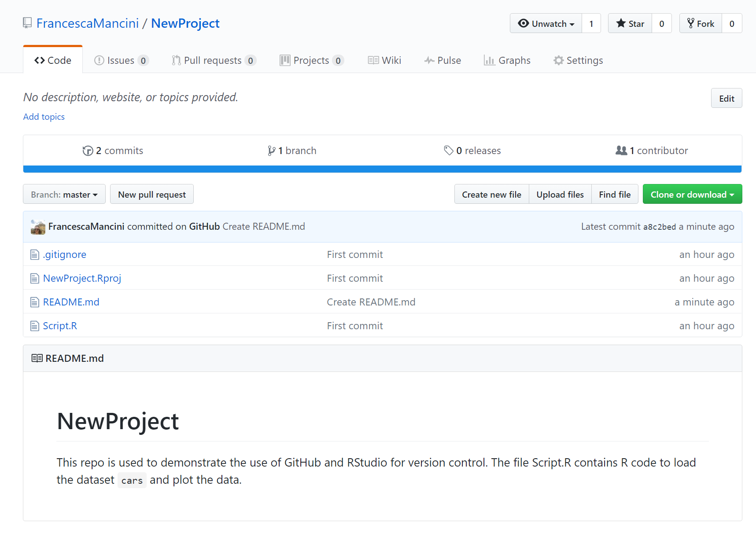
Task: Open the NewProject.Rproj file
Action: click(82, 278)
